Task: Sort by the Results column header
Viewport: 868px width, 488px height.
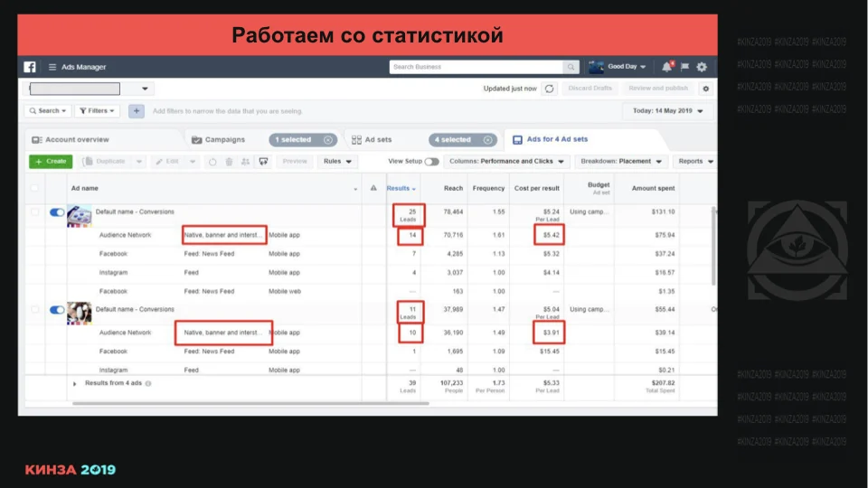Action: [x=401, y=188]
